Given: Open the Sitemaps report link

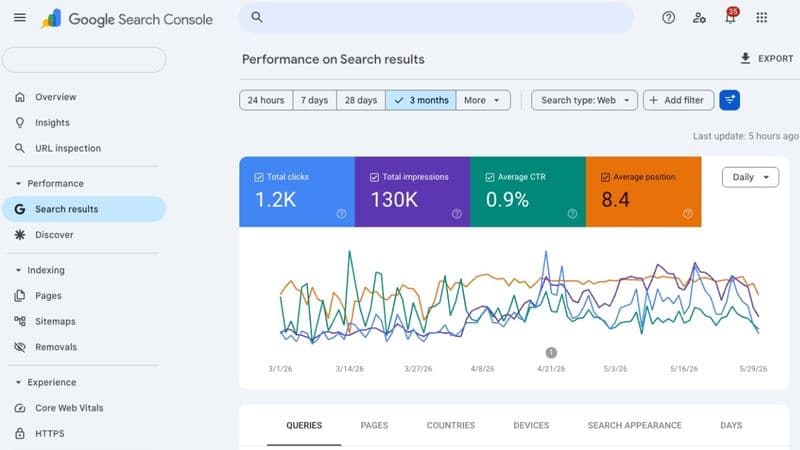Looking at the screenshot, I should [55, 321].
